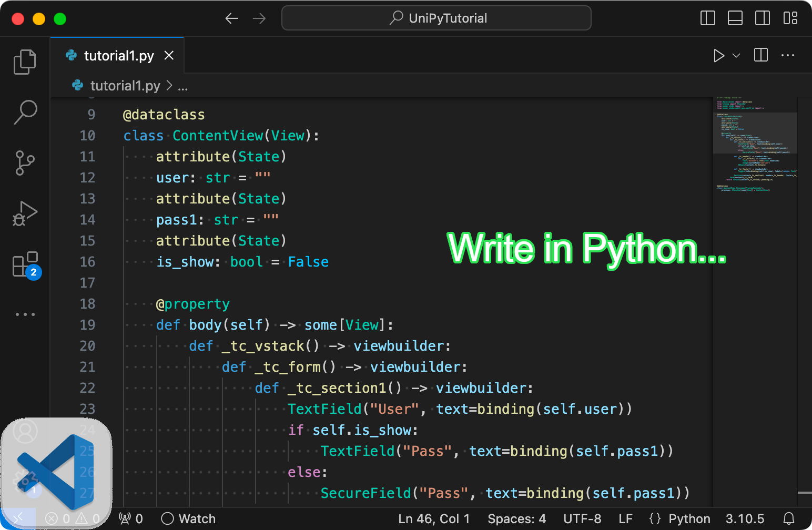The width and height of the screenshot is (812, 530).
Task: Open the activity bar's additional views menu
Action: (x=25, y=314)
